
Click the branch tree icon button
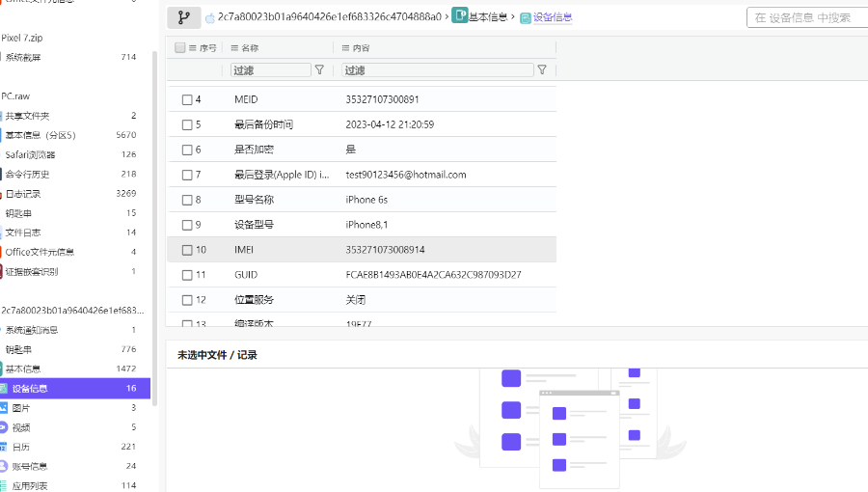coord(184,17)
